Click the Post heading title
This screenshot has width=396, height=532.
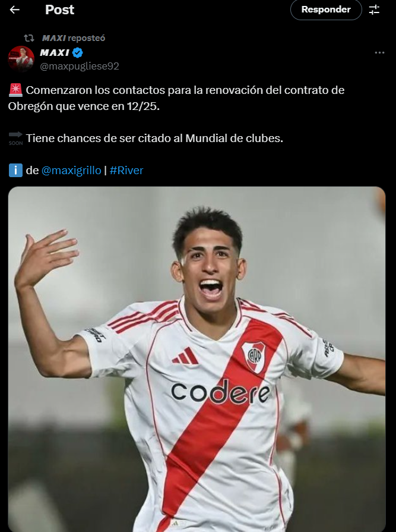(x=59, y=10)
